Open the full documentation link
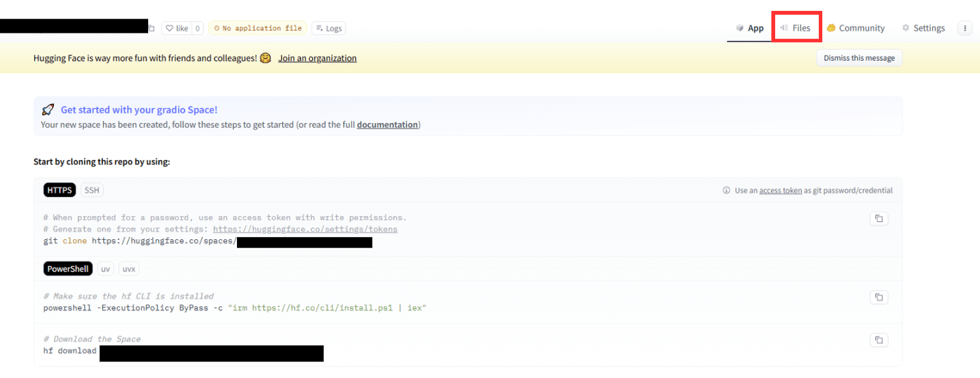 pos(387,124)
